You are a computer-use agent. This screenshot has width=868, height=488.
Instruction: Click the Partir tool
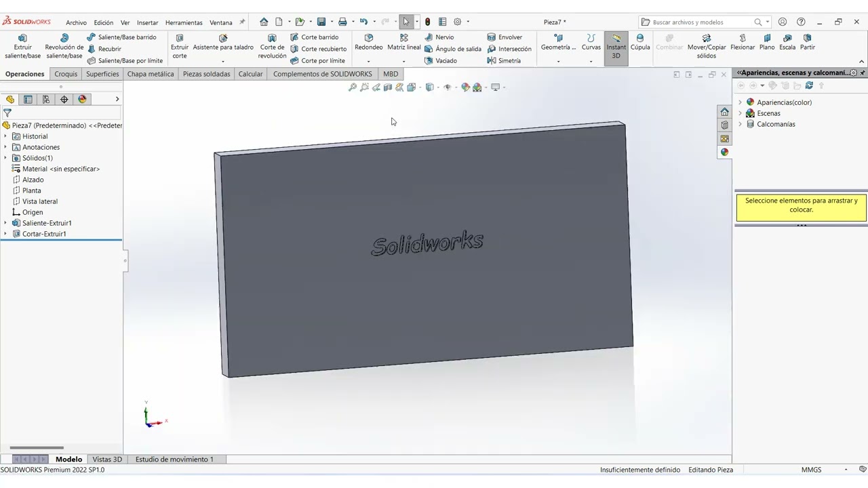click(807, 43)
